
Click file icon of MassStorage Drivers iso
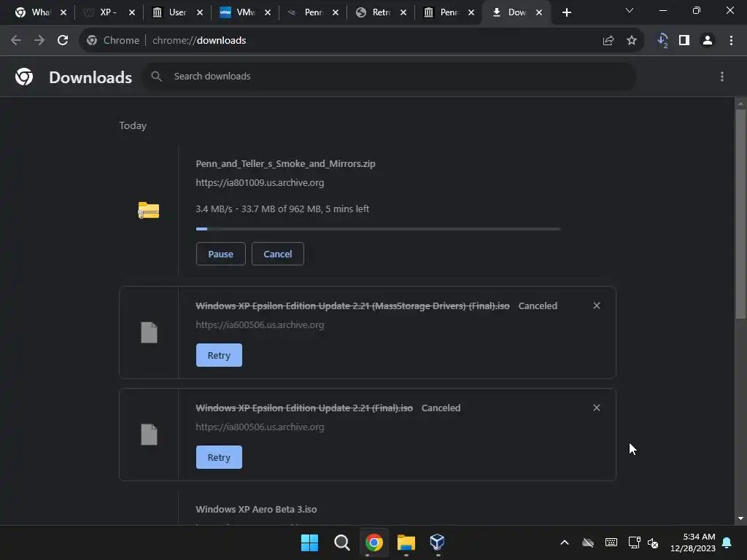tap(149, 332)
